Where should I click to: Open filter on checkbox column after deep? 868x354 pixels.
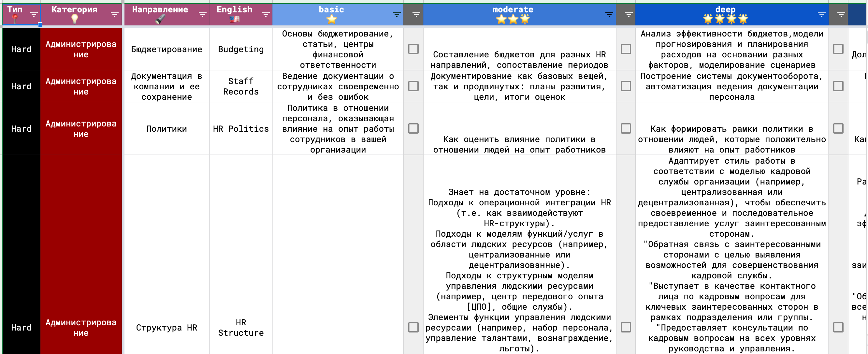(841, 14)
